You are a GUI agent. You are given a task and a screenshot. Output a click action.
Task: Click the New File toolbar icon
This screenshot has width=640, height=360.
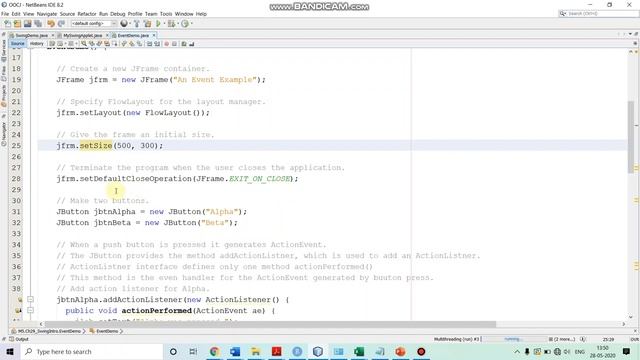click(7, 24)
